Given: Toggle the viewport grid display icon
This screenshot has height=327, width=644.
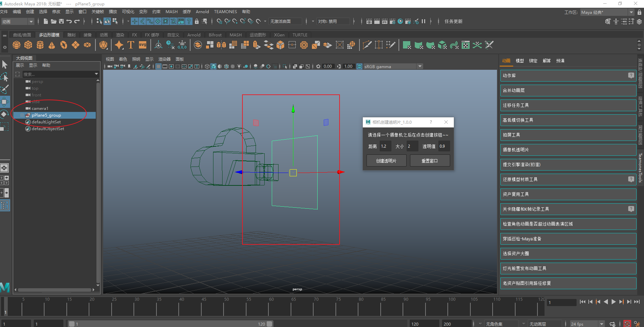Looking at the screenshot, I should click(x=158, y=66).
